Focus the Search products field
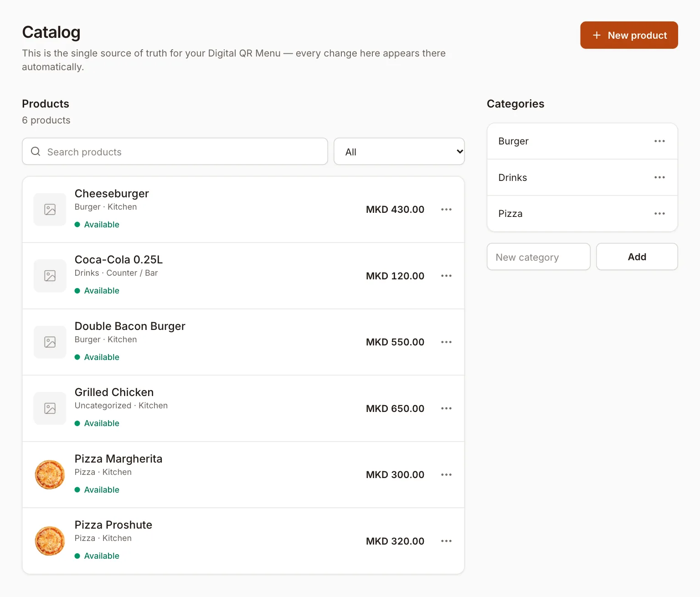700x597 pixels. click(175, 151)
